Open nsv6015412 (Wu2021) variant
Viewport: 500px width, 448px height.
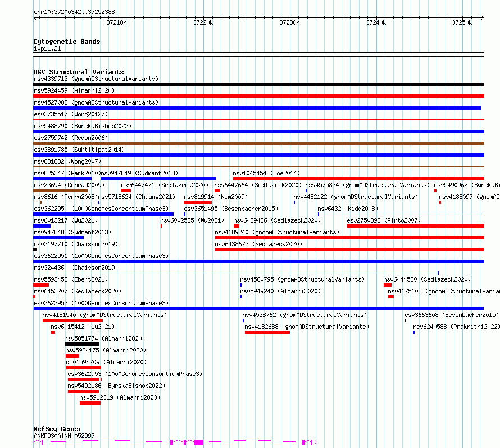[83, 327]
